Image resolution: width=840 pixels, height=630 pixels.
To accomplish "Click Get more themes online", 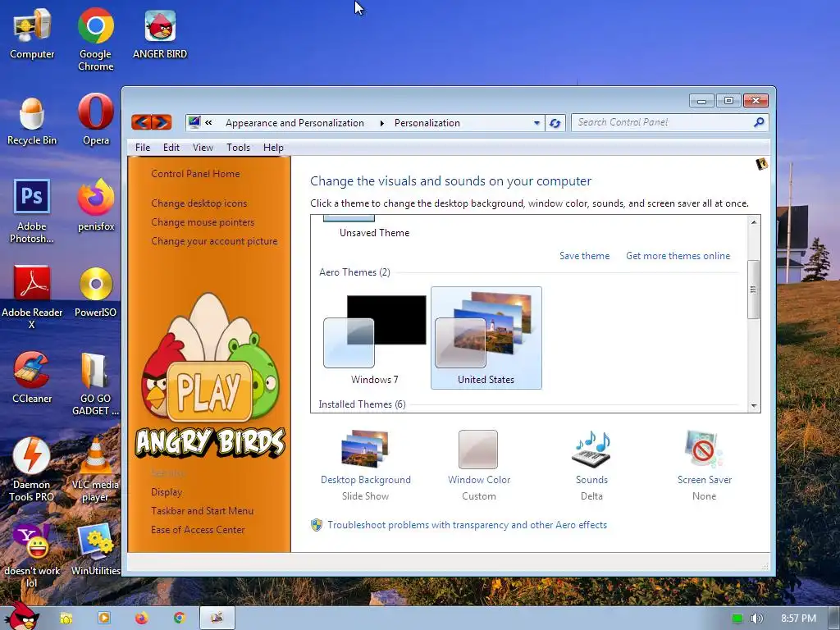I will coord(678,256).
